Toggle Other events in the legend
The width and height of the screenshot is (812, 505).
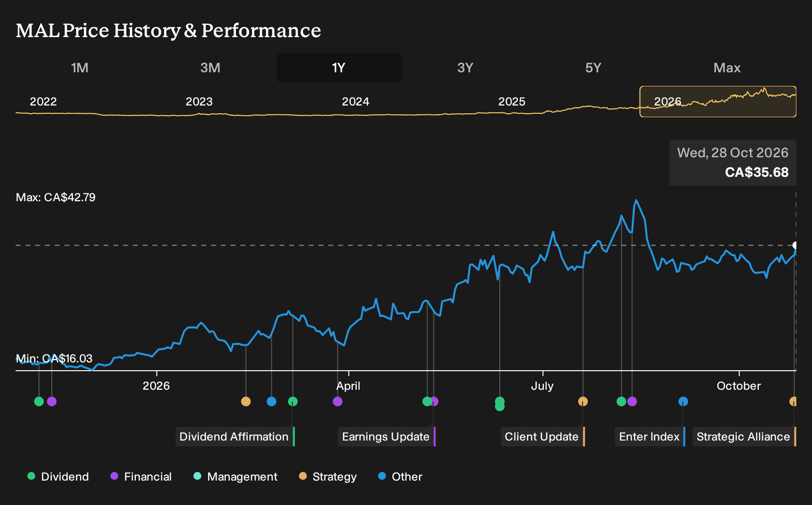pos(400,477)
